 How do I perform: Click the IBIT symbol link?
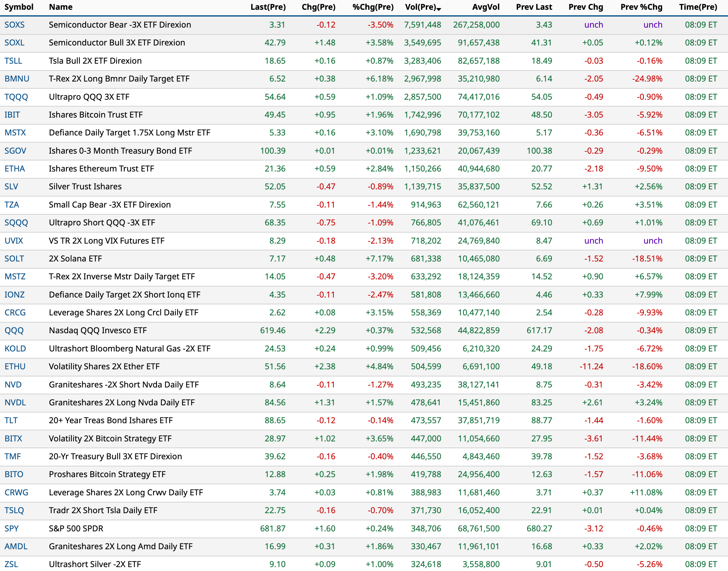(x=12, y=115)
